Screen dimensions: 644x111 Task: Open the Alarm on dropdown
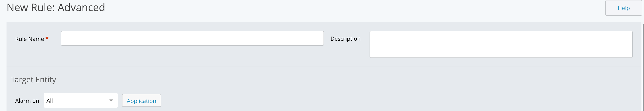coord(81,101)
